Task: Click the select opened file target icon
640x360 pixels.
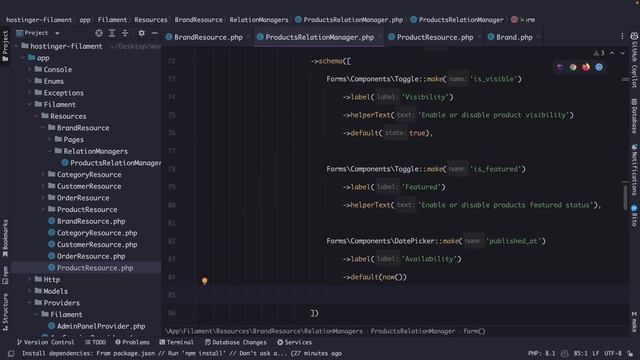Action: point(99,33)
